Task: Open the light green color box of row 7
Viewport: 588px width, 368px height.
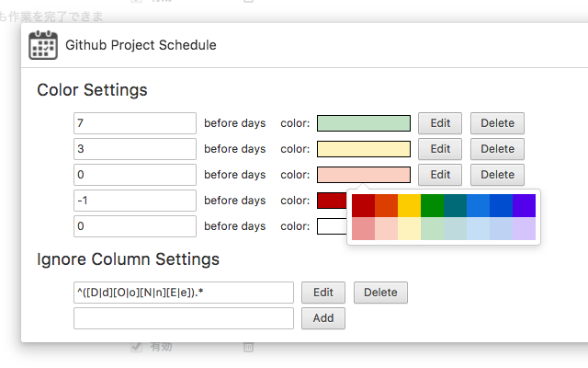Action: click(x=364, y=123)
